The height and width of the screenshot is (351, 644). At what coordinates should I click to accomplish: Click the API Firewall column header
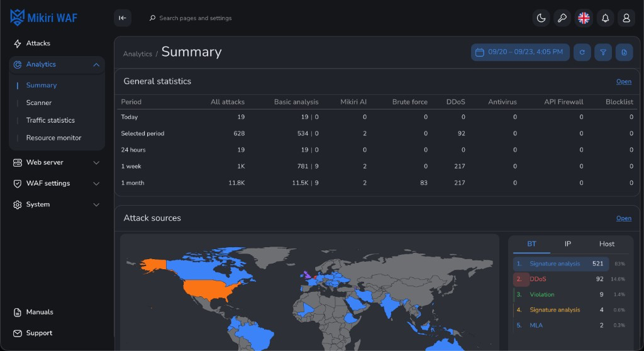coord(563,102)
